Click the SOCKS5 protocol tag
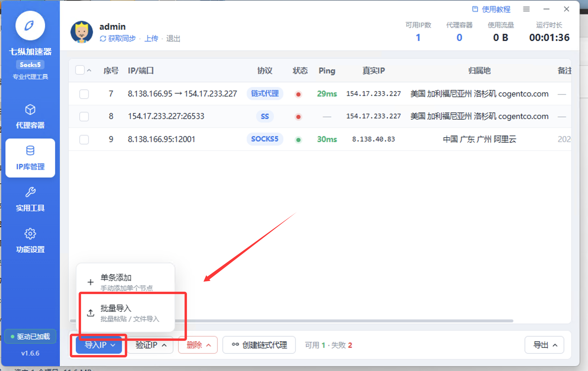Screen dimensions: 588x371 (x=265, y=139)
